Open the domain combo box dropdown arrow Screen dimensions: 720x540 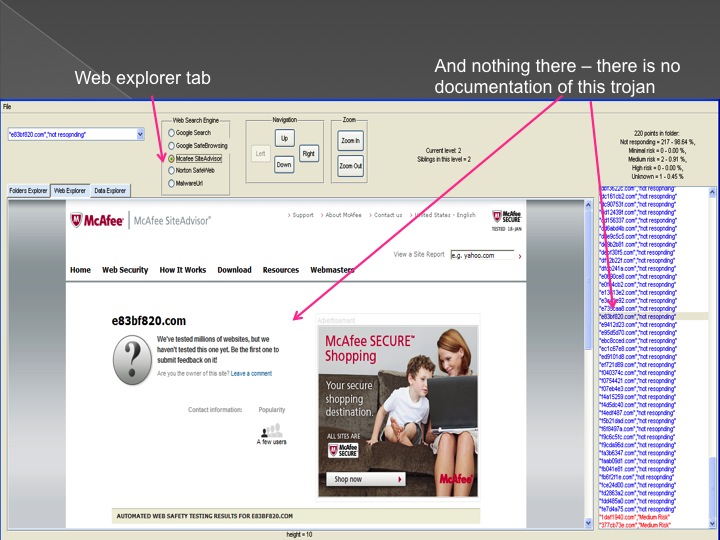click(140, 134)
